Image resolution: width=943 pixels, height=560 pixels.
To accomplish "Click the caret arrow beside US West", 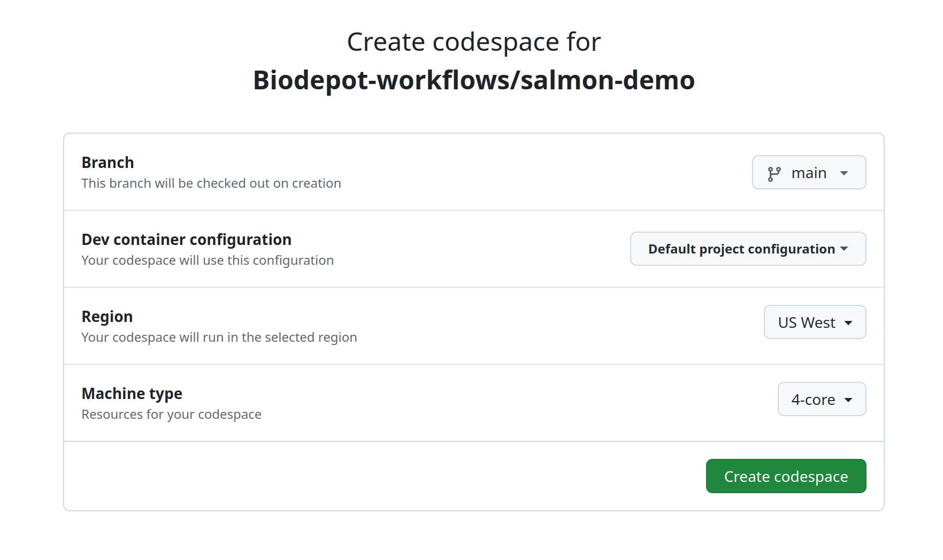I will point(849,322).
